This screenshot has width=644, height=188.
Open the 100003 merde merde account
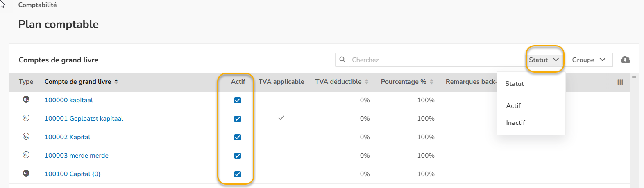point(77,156)
